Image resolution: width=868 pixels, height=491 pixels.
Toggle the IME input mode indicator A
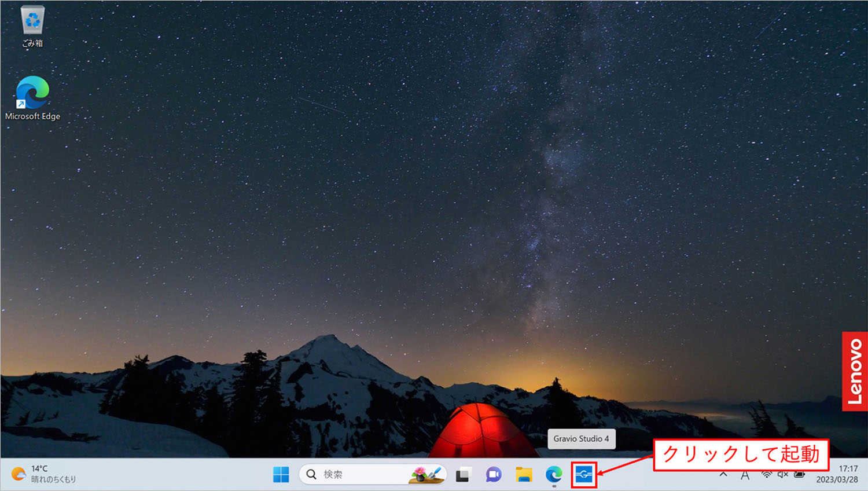coord(745,475)
